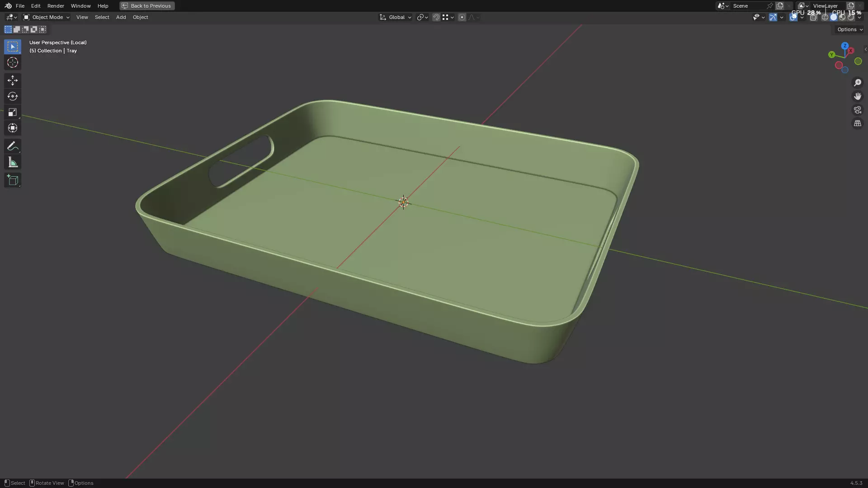
Task: Open the viewport Object menu
Action: tap(140, 17)
